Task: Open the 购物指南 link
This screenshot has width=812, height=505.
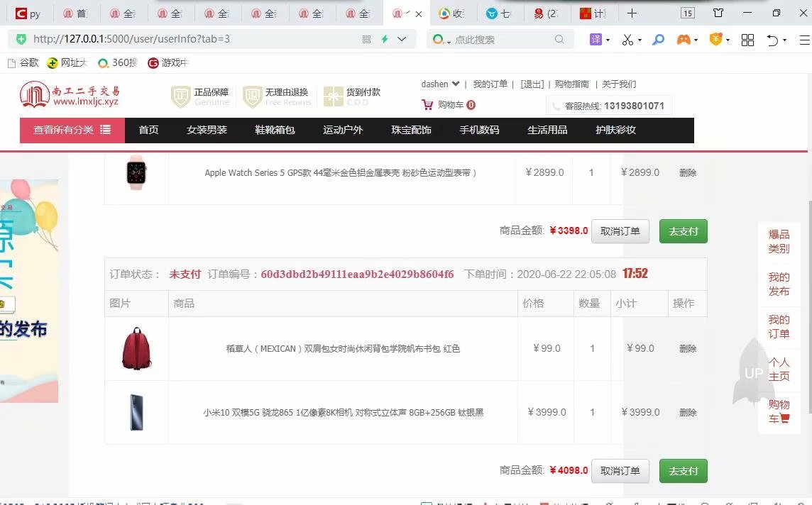Action: 571,84
